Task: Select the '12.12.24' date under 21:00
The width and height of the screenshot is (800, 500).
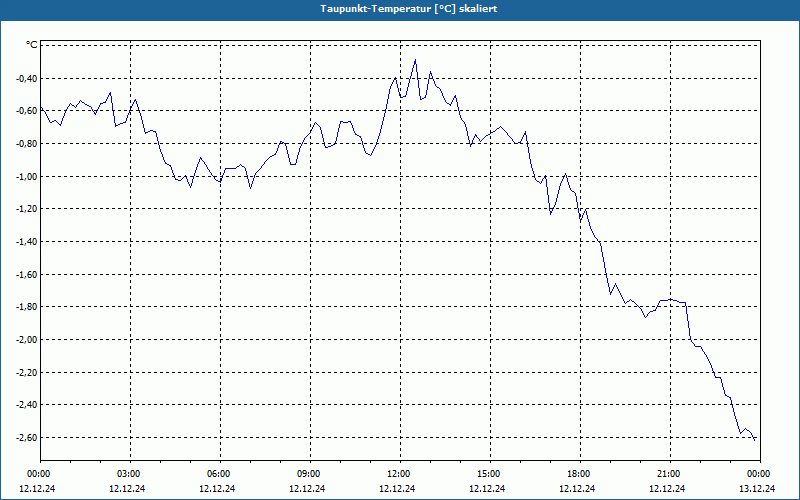Action: [667, 488]
